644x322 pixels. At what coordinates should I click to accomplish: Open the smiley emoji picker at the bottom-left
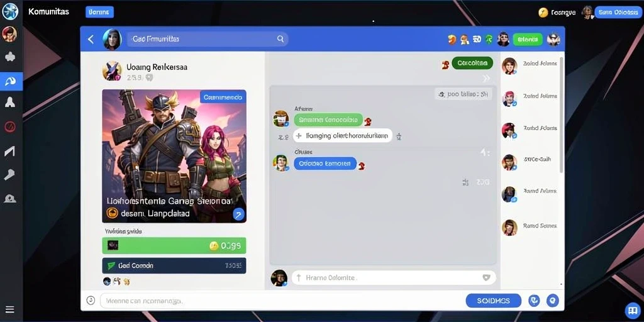pyautogui.click(x=91, y=301)
